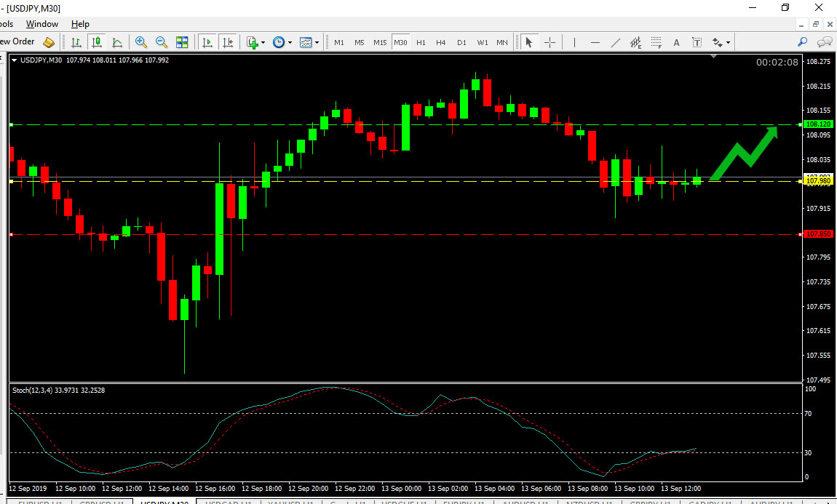Select the H1 timeframe
Image resolution: width=837 pixels, height=504 pixels.
click(421, 42)
